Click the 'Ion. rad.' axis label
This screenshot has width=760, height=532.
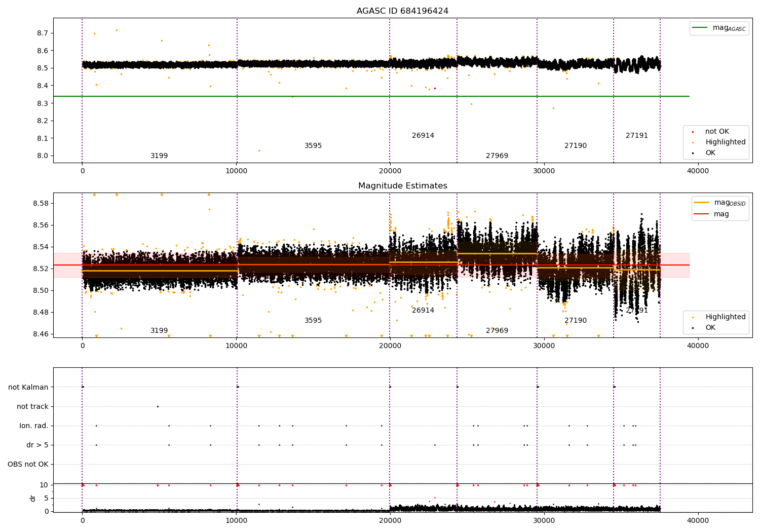coord(34,426)
